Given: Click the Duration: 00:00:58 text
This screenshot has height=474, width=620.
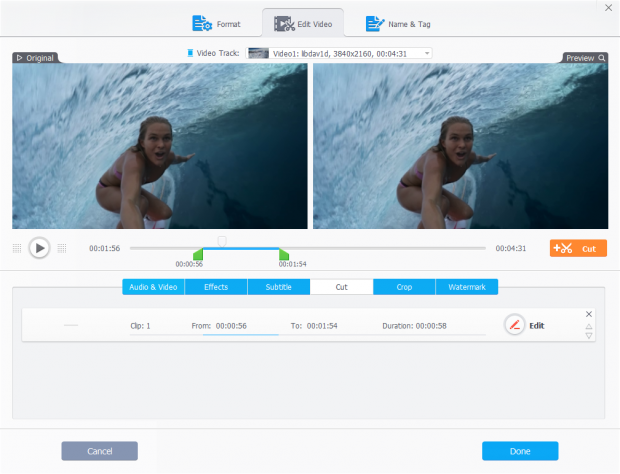Looking at the screenshot, I should (414, 326).
